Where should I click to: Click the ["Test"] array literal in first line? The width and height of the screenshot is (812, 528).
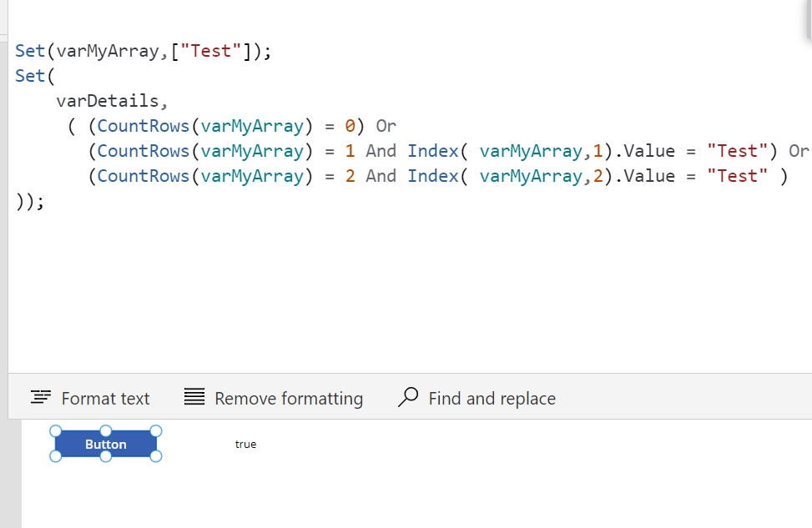click(211, 51)
